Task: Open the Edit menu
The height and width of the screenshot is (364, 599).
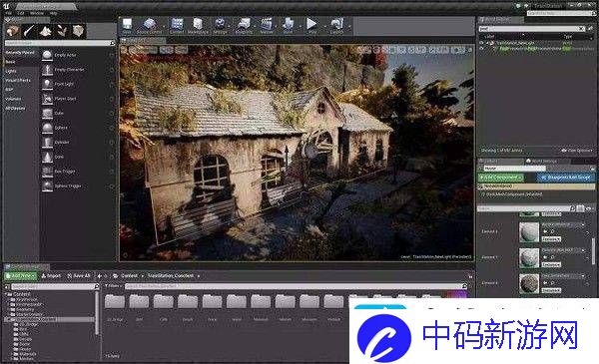Action: coord(21,13)
